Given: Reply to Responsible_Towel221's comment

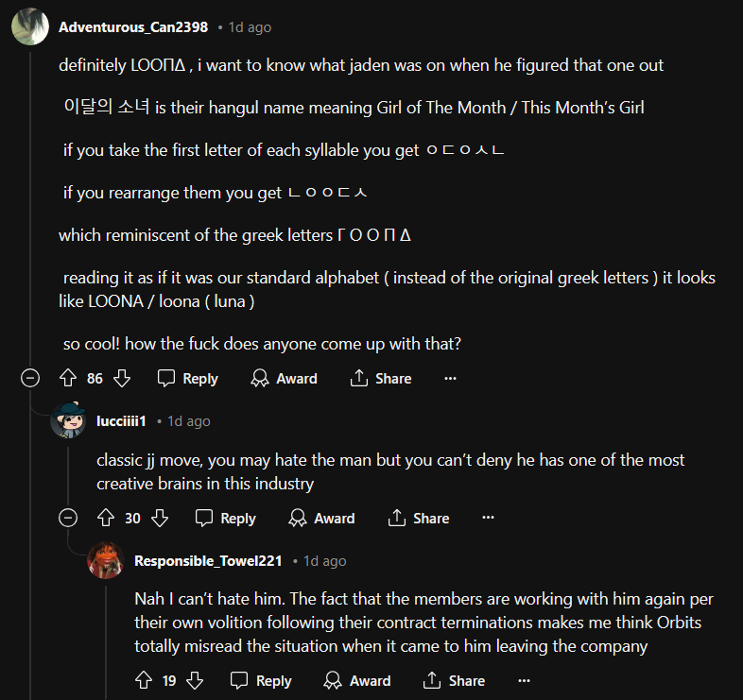Looking at the screenshot, I should pos(261,681).
